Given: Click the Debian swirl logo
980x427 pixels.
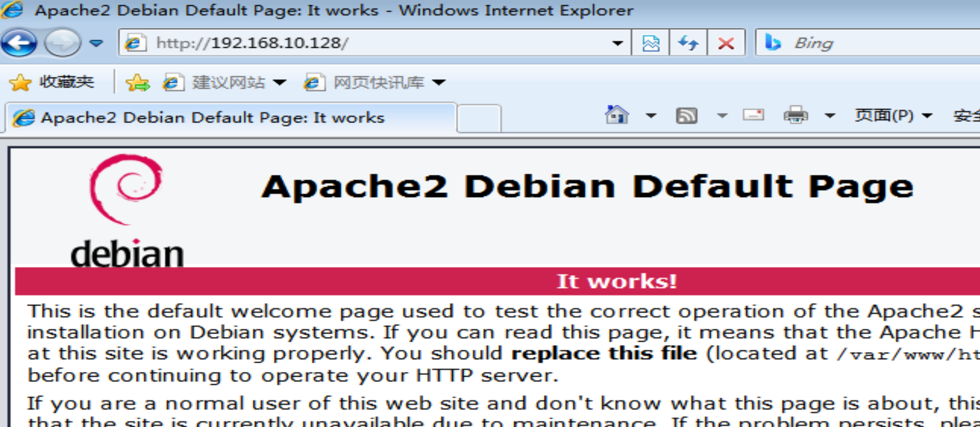Looking at the screenshot, I should 126,189.
